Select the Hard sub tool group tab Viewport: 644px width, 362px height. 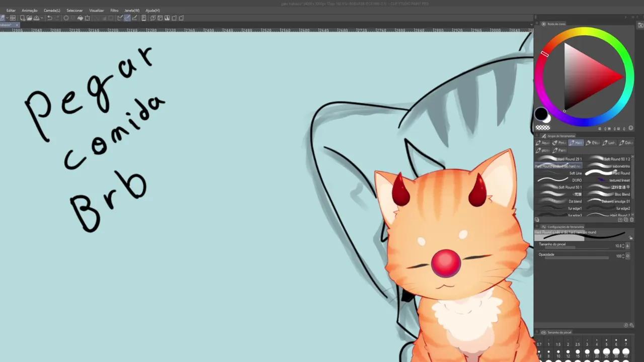pos(576,143)
